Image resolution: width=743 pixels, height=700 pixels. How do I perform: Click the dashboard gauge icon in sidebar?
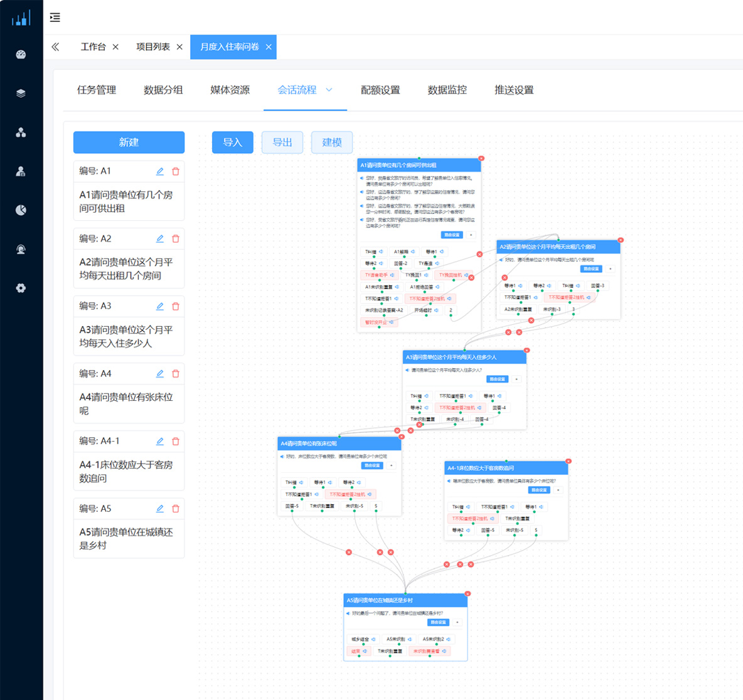(x=21, y=55)
